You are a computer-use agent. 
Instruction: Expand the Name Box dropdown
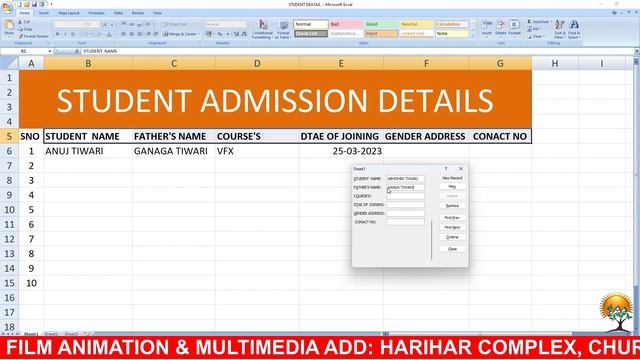tap(50, 51)
